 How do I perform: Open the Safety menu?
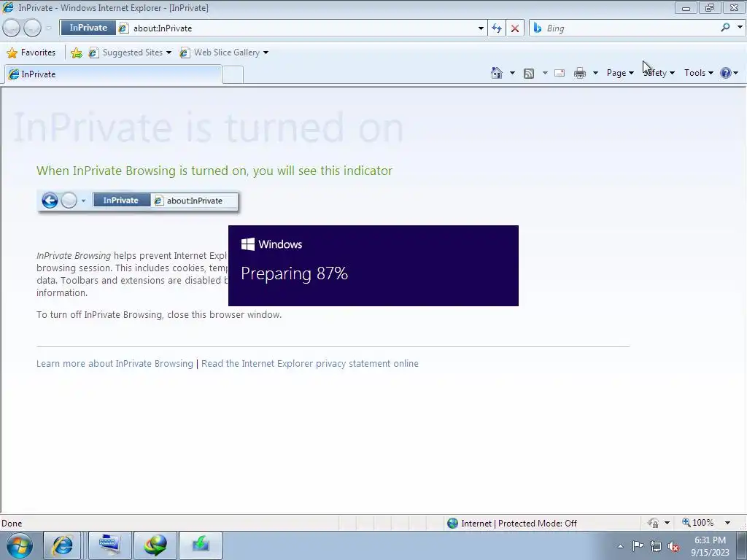659,73
